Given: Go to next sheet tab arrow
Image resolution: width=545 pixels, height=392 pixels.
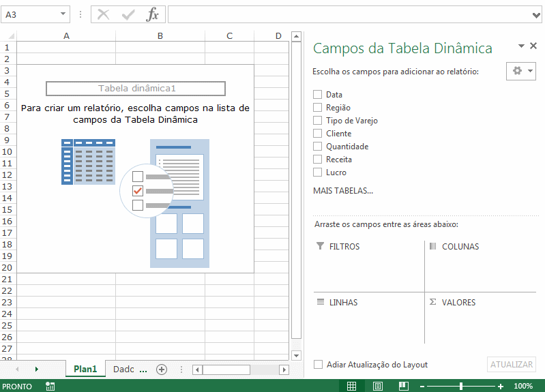Looking at the screenshot, I should coord(37,369).
